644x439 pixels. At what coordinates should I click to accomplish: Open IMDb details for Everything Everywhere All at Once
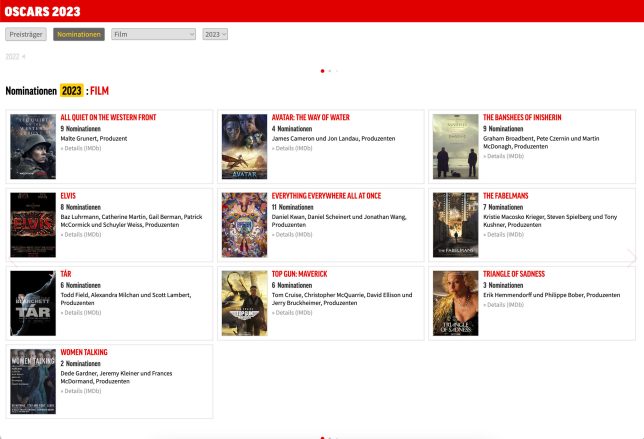point(292,234)
